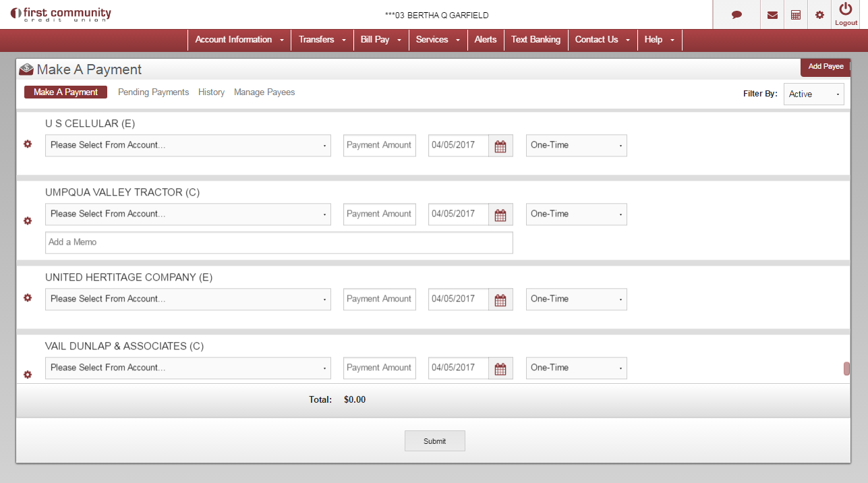Open the Transfers menu
Viewport: 868px width, 483px height.
pyautogui.click(x=322, y=40)
